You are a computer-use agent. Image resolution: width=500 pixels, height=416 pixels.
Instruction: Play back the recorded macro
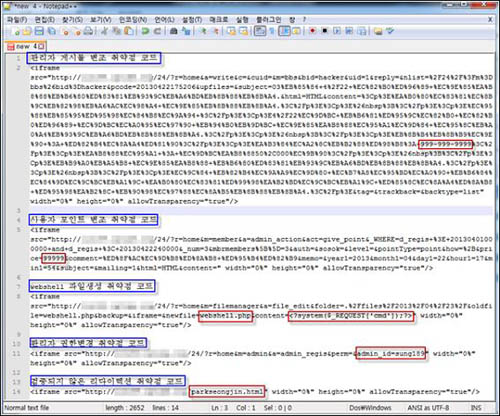click(x=337, y=31)
